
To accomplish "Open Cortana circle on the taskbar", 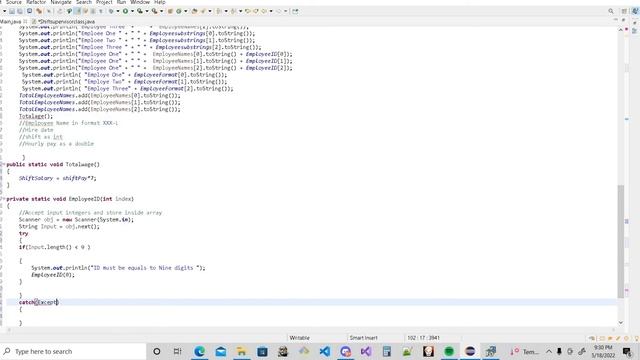I will [157, 351].
